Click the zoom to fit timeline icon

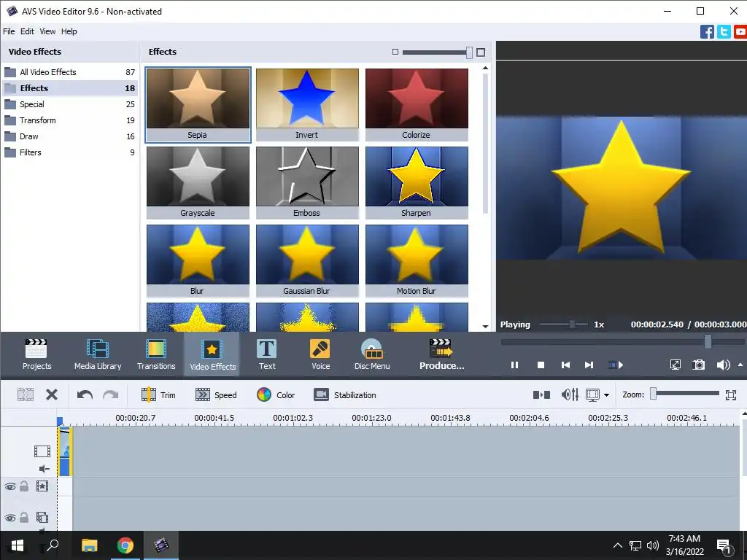tap(731, 394)
